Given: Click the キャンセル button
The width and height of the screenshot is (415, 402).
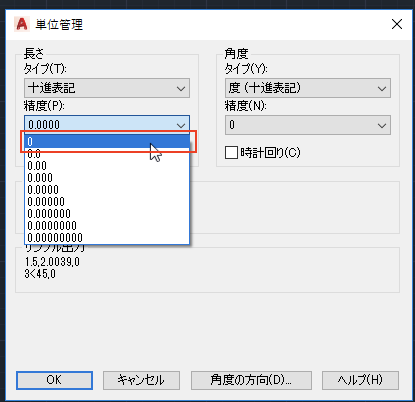Looking at the screenshot, I should pyautogui.click(x=141, y=380).
